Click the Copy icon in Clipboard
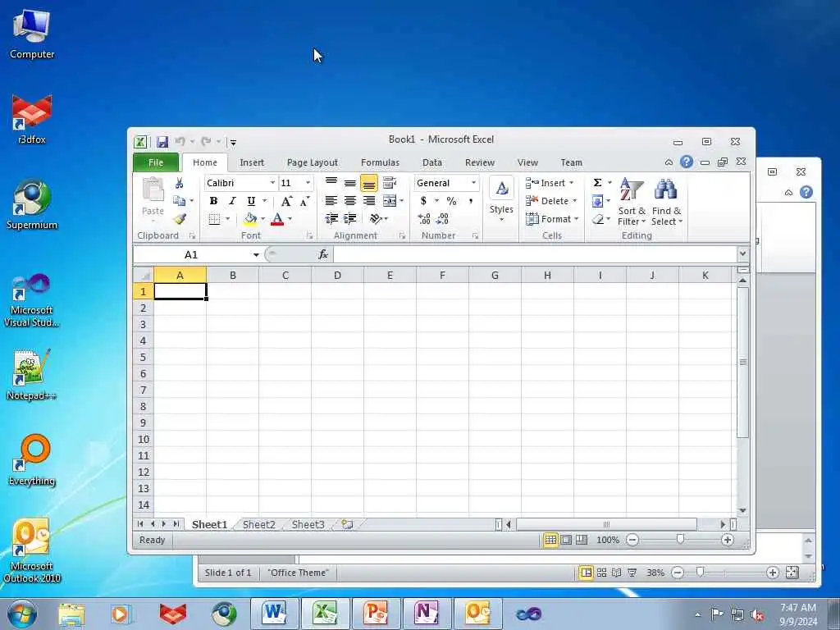The height and width of the screenshot is (630, 840). (x=179, y=201)
